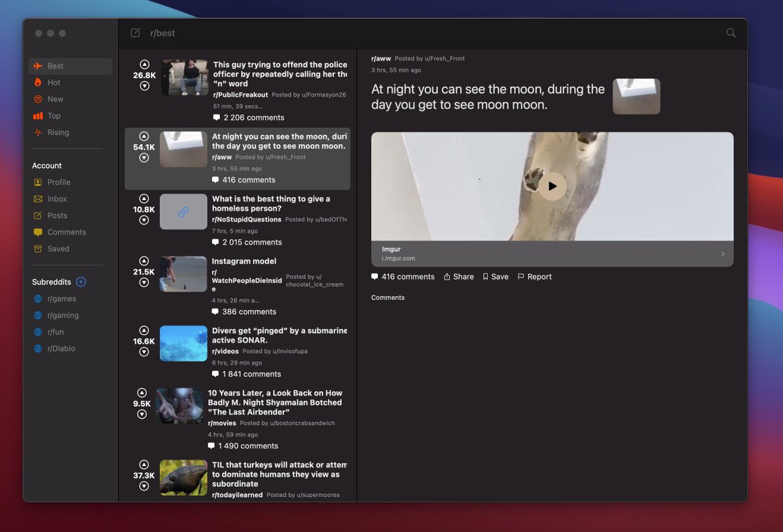Click the Comments bubble icon in sidebar
The height and width of the screenshot is (532, 783).
click(38, 232)
